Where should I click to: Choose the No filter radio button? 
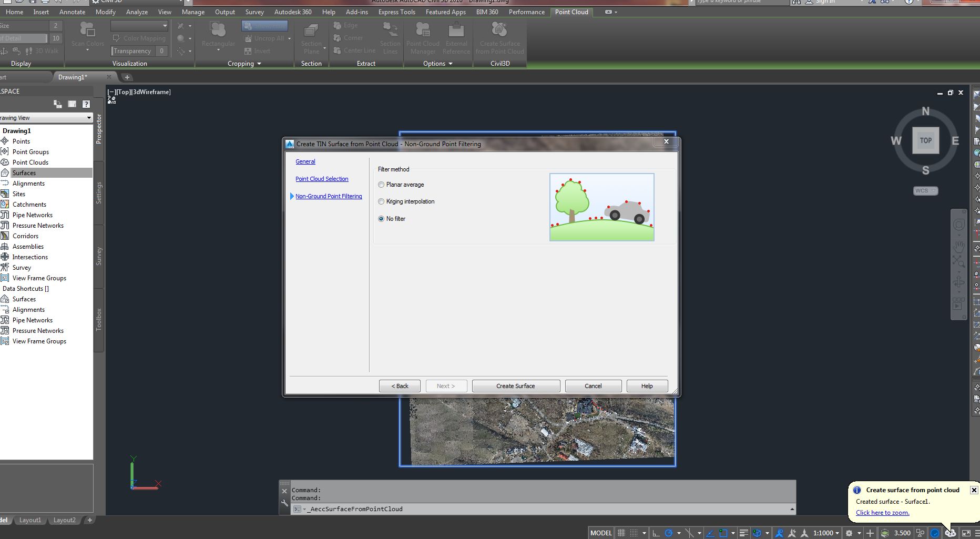[x=381, y=219]
